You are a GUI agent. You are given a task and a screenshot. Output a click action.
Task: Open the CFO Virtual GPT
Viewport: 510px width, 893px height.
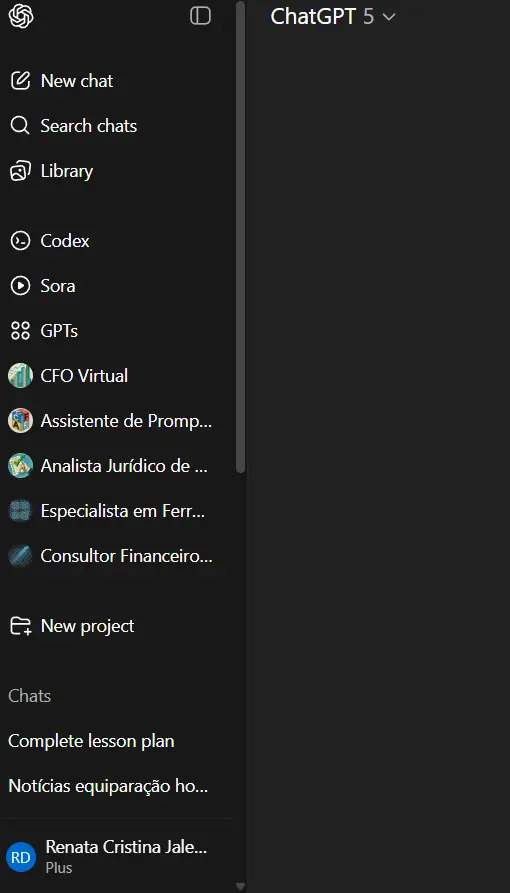[114, 376]
